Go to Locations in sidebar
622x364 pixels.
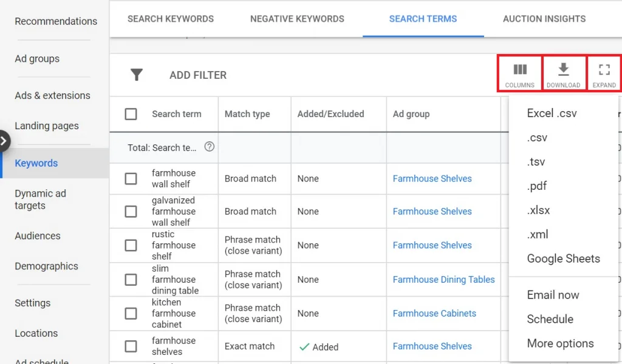[x=36, y=333]
